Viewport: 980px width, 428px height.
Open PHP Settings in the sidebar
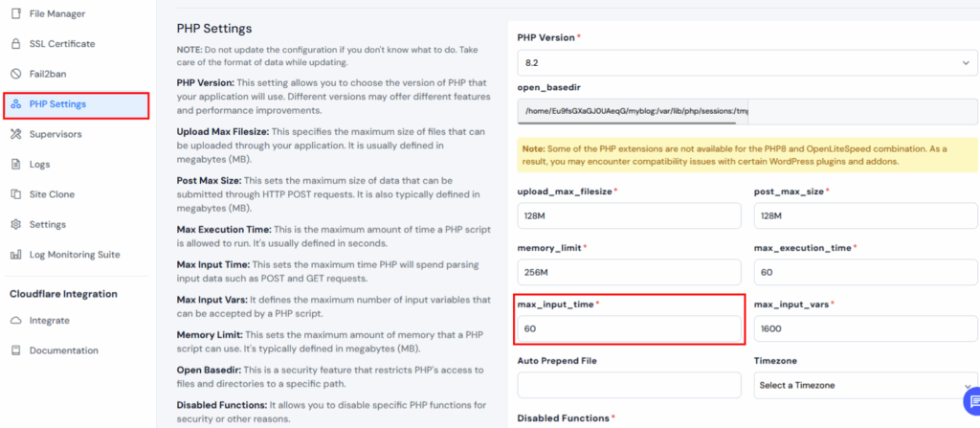click(77, 103)
